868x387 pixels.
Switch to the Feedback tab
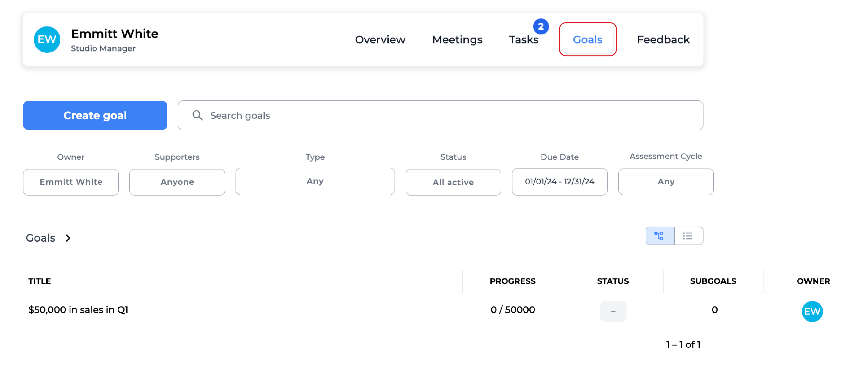pyautogui.click(x=663, y=39)
